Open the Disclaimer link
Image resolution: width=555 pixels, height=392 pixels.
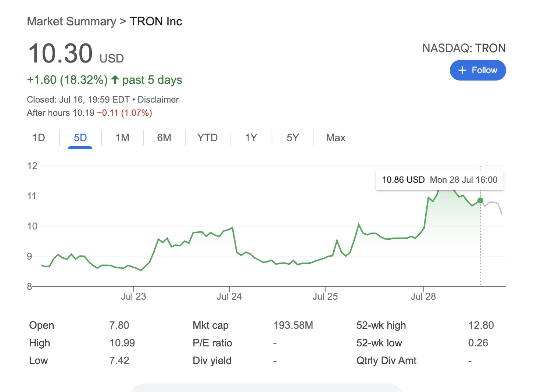pos(158,100)
